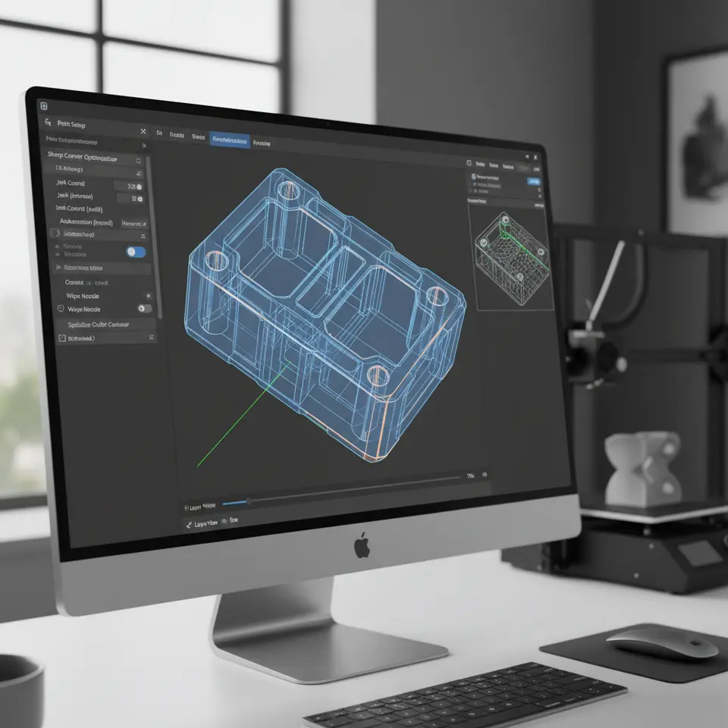The width and height of the screenshot is (728, 728).
Task: Select the first short 'Fa' tab
Action: click(x=159, y=133)
